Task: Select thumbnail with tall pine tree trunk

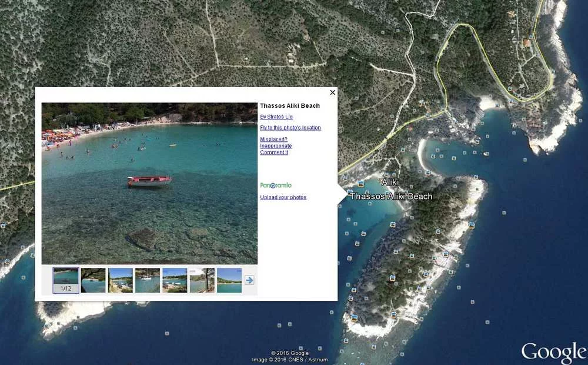Action: pyautogui.click(x=202, y=280)
